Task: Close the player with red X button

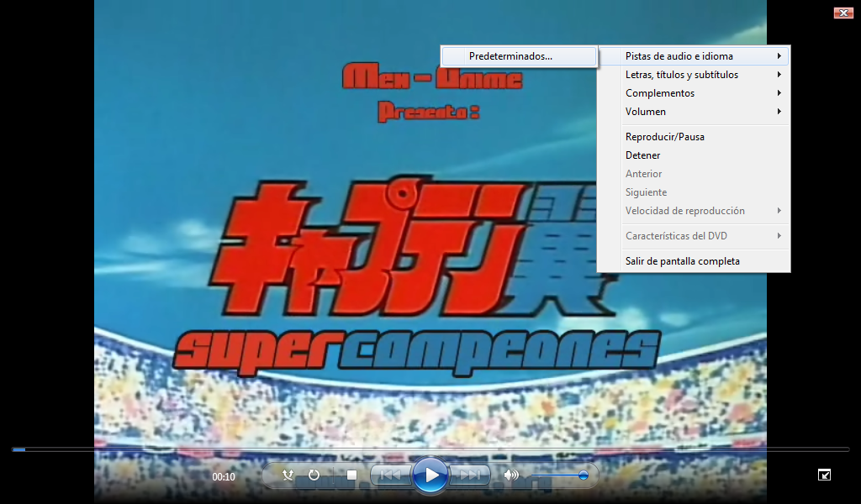Action: click(843, 13)
